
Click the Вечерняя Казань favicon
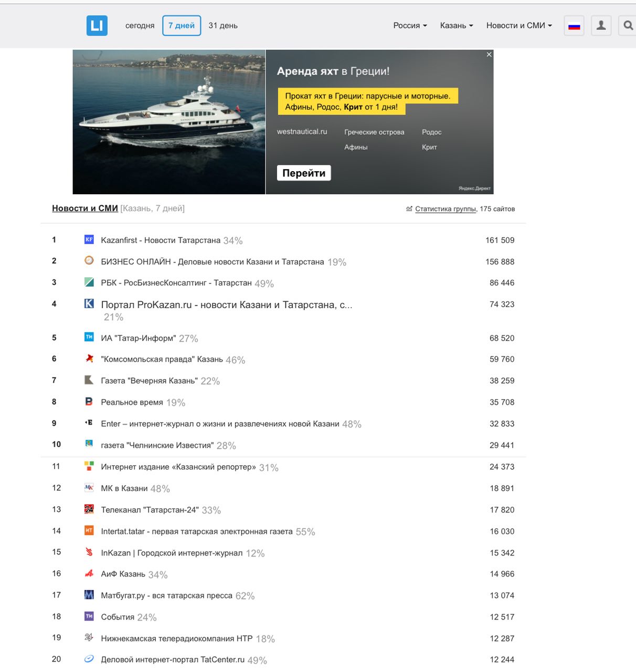pos(89,380)
